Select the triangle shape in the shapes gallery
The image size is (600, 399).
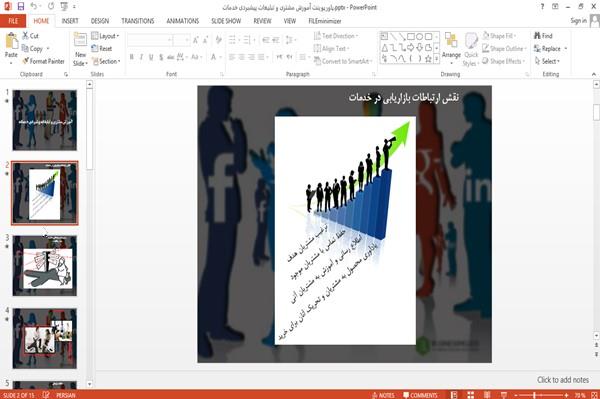pos(384,47)
